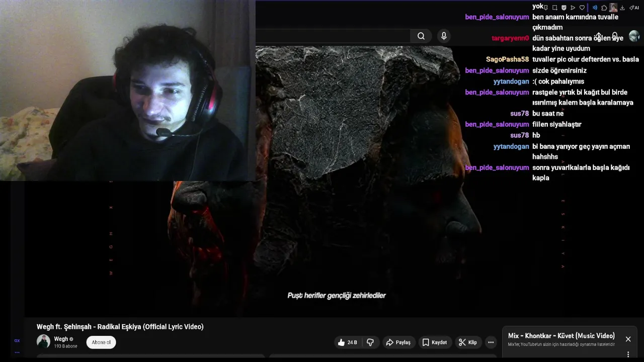644x362 pixels.
Task: Click chat username SagoPasha58
Action: (x=507, y=59)
